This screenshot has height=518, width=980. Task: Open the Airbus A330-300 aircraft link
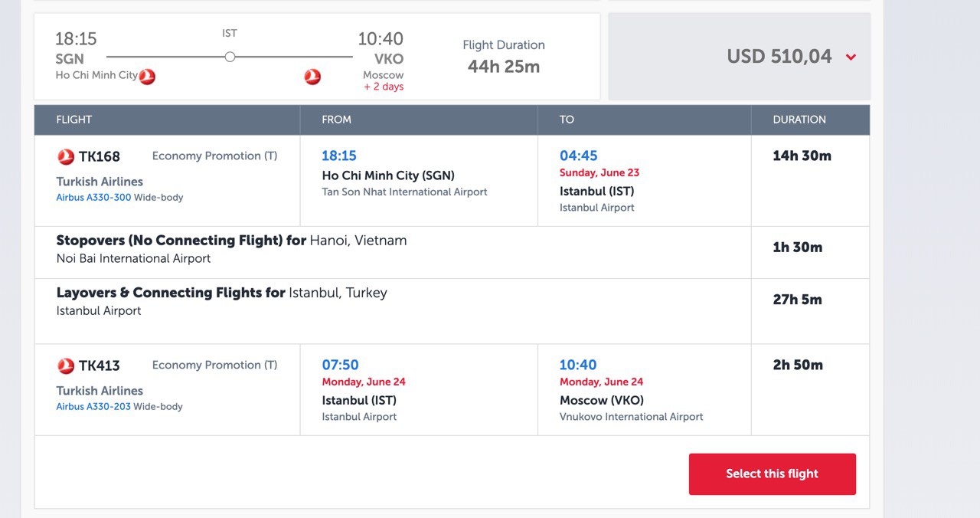(93, 198)
